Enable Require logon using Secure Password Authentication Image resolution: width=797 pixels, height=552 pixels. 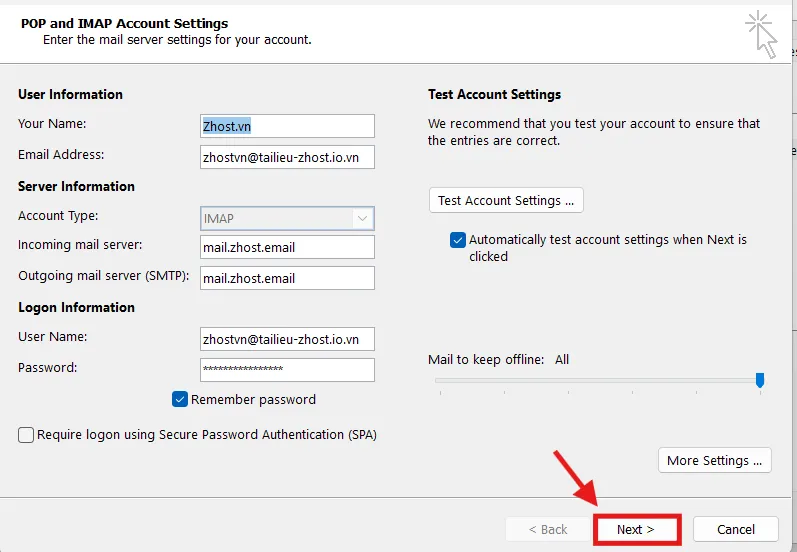click(x=26, y=435)
